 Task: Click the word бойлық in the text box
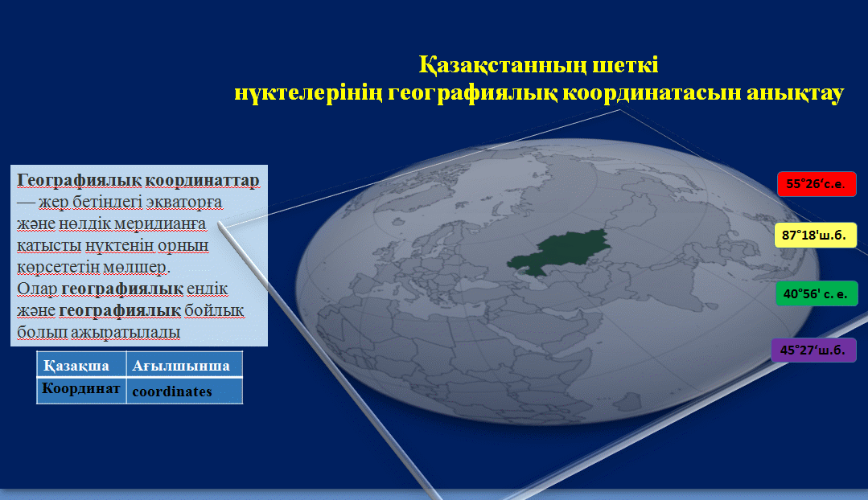coord(214,311)
